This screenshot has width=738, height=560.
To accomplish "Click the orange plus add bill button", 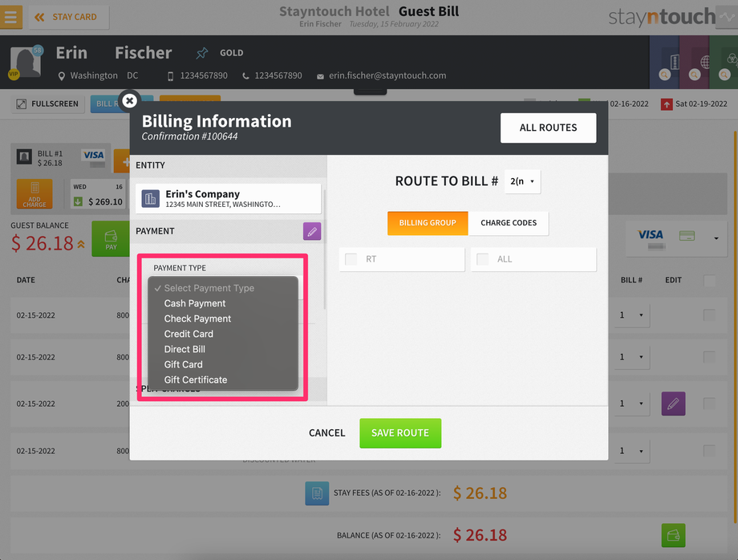I will pos(122,161).
